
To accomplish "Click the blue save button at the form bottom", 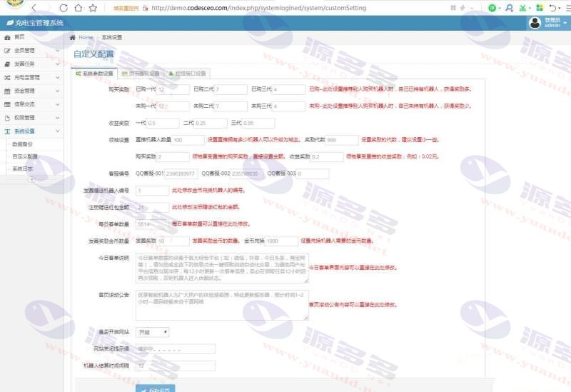I will point(155,388).
